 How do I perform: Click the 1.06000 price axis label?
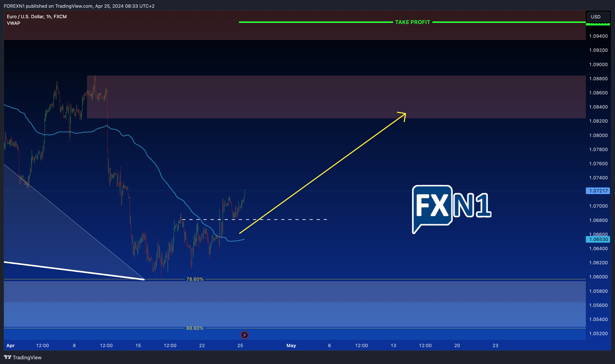[598, 277]
